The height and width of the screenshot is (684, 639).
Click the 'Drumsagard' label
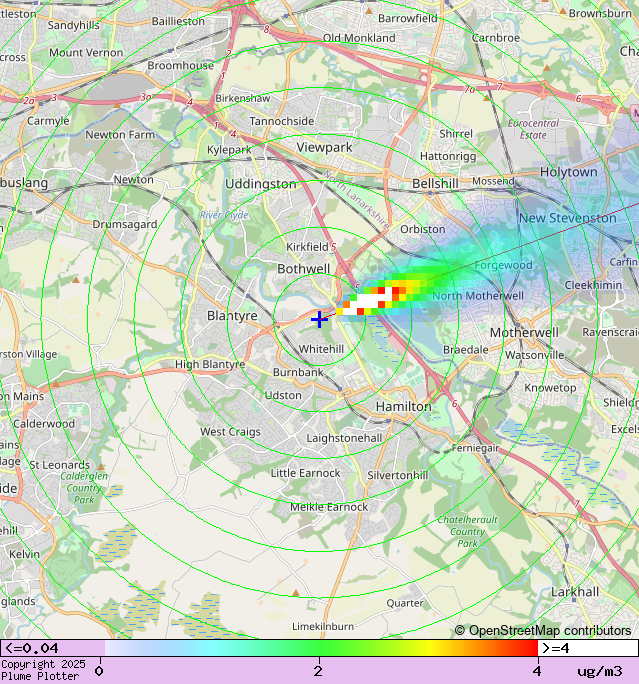pyautogui.click(x=125, y=224)
